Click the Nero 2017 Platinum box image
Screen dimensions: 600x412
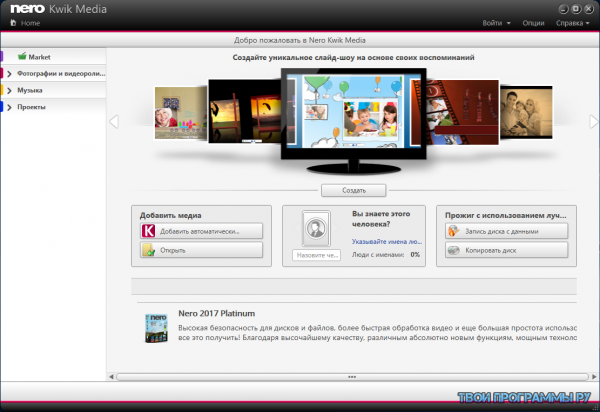click(156, 328)
